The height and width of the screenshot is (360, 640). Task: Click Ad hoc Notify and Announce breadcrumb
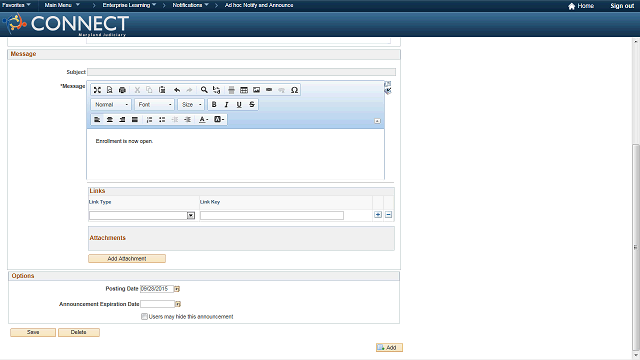(x=259, y=5)
